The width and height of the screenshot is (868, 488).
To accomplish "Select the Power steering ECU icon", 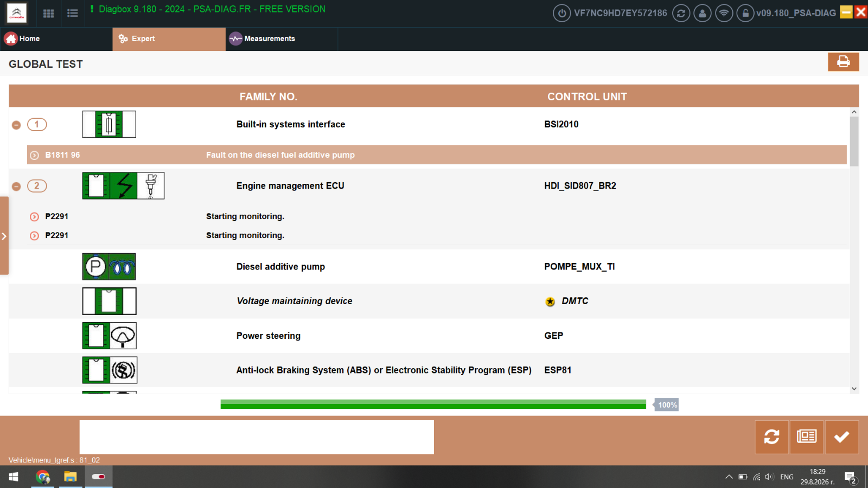I will coord(109,336).
